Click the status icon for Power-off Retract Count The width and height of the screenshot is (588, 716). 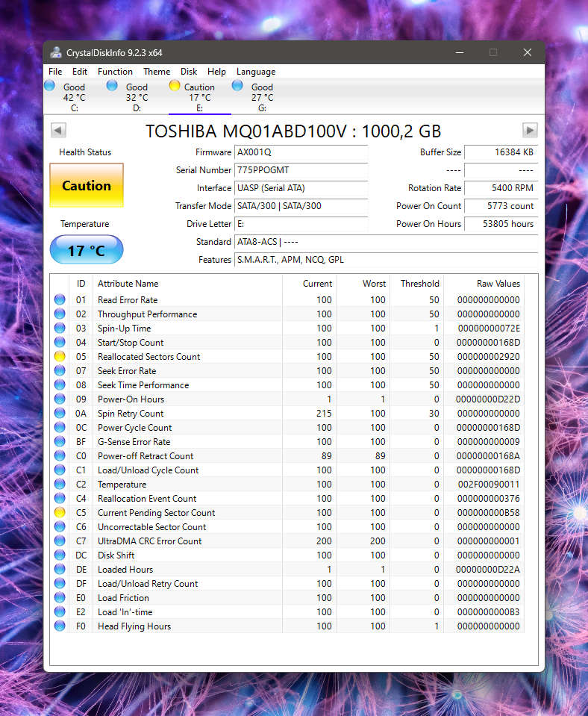[x=60, y=455]
